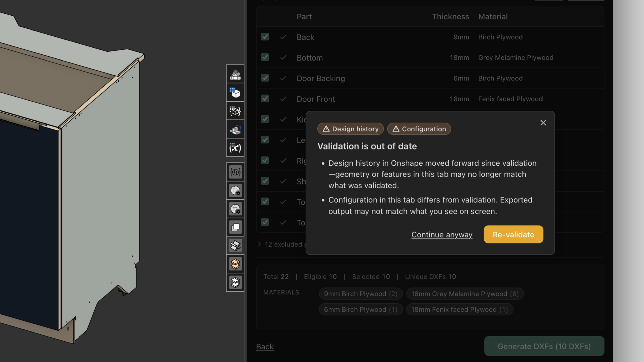Viewport: 644px width, 362px height.
Task: Toggle the Door Front checkbox
Action: pyautogui.click(x=265, y=99)
